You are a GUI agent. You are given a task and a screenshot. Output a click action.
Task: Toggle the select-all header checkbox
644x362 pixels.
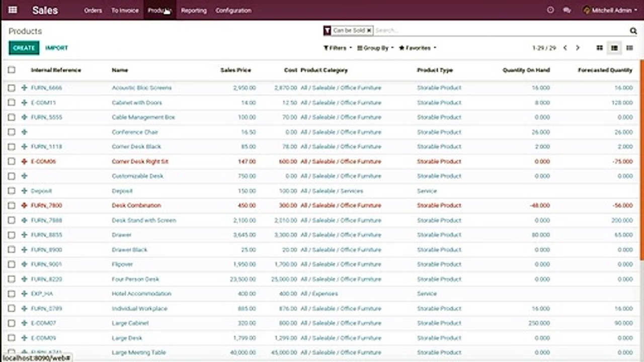coord(12,70)
